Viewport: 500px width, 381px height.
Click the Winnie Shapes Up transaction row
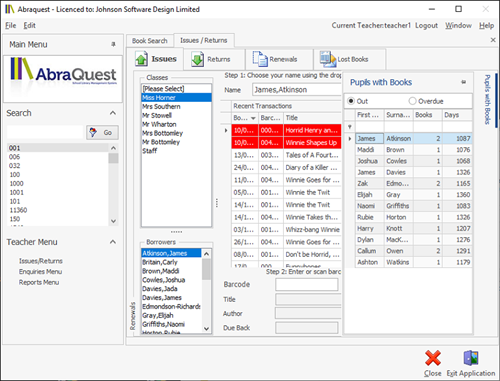[286, 143]
